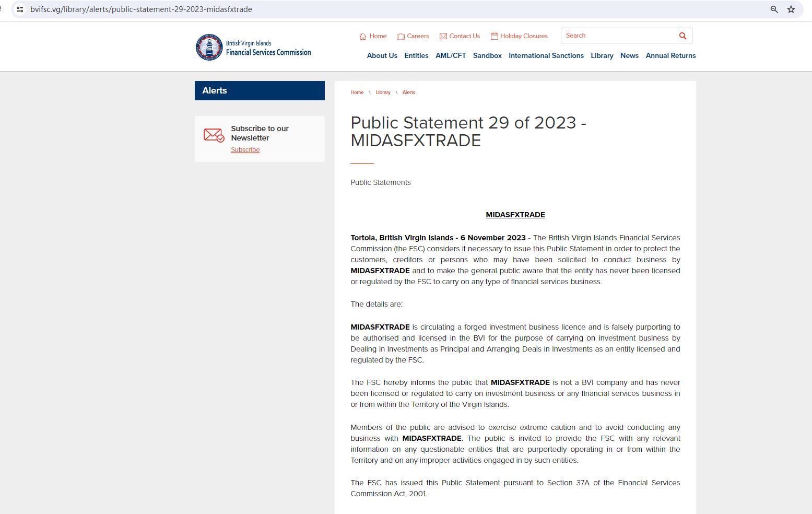Go to International Sanctions menu
Image resolution: width=812 pixels, height=514 pixels.
[546, 56]
